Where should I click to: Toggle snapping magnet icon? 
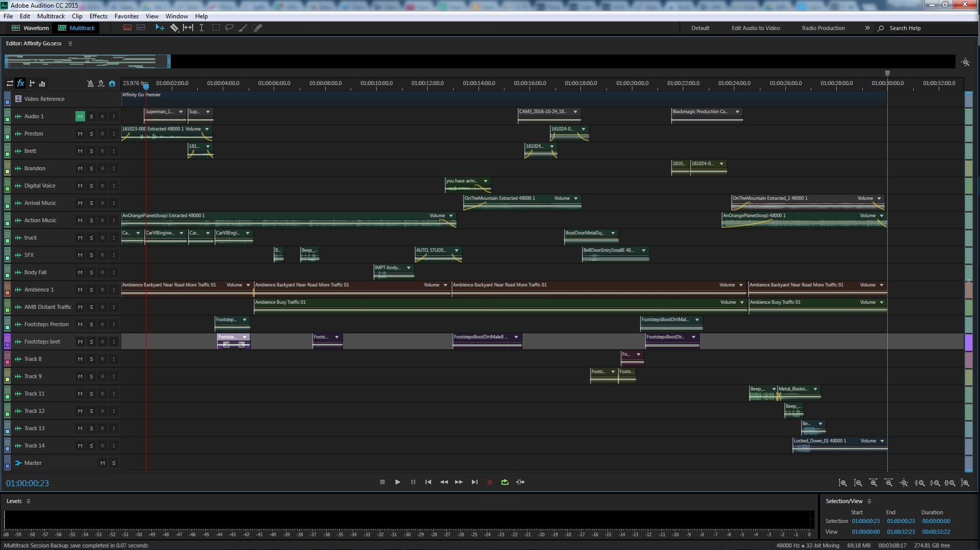point(112,83)
